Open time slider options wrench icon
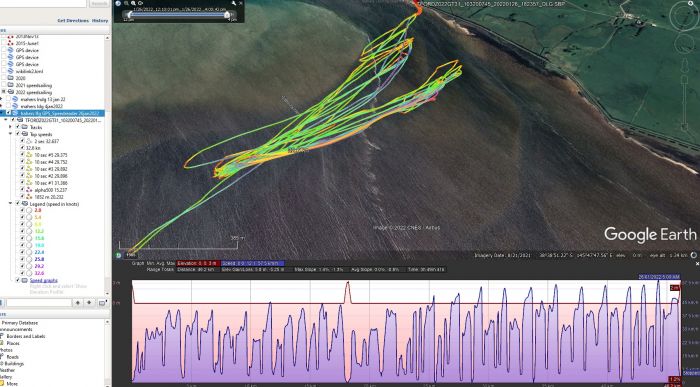Viewport: 700px width, 387px height. coord(233,3)
